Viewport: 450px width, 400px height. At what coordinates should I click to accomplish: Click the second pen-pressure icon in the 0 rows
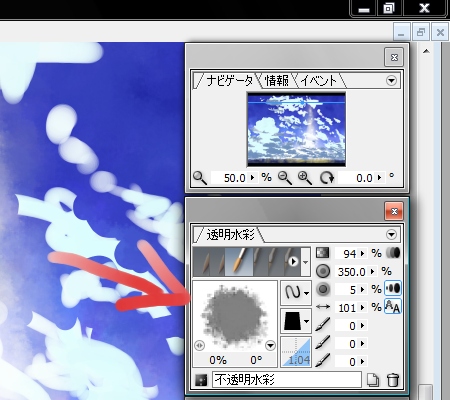[x=323, y=343]
